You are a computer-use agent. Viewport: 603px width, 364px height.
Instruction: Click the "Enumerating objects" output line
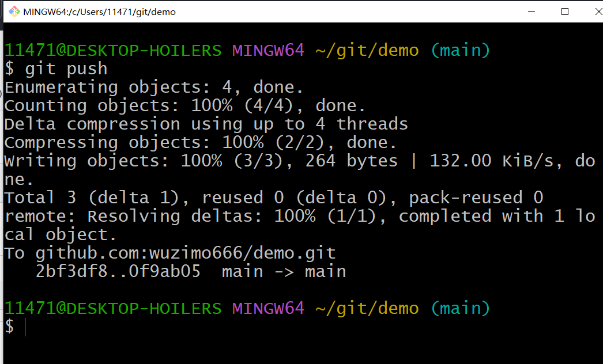click(154, 88)
